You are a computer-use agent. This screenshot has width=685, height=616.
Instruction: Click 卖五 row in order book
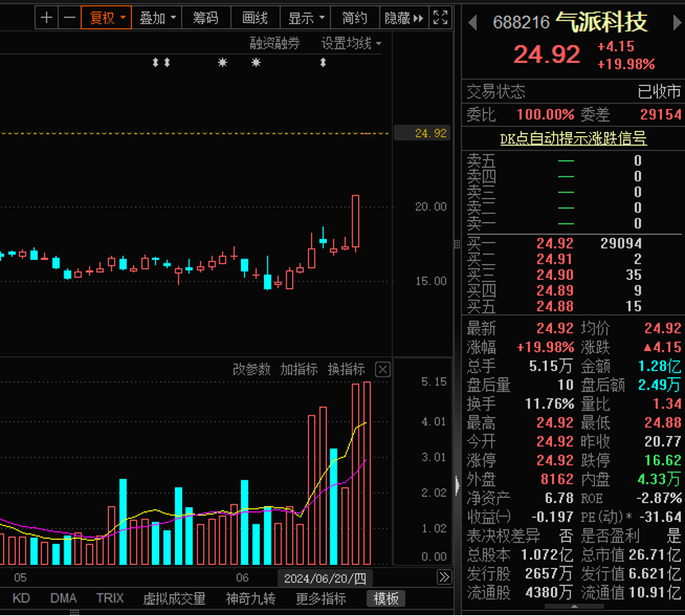click(574, 161)
